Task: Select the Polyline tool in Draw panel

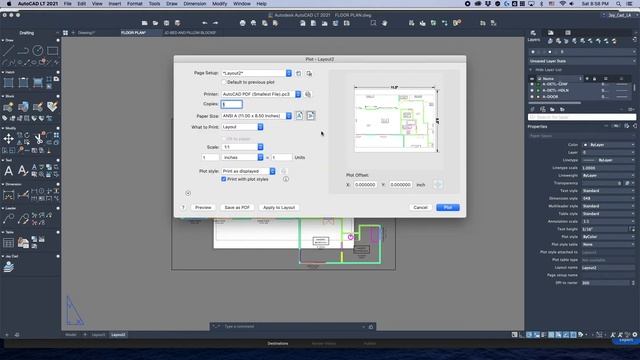Action: coord(23,51)
